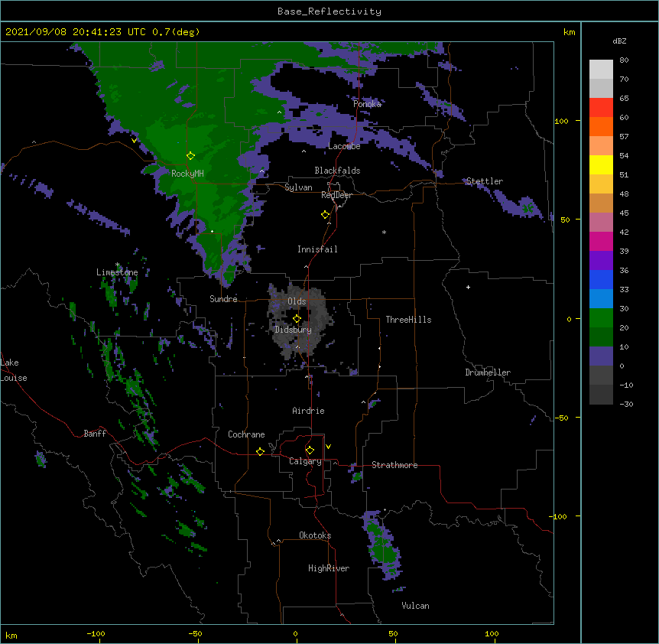
Task: Click the yellow diamond marker above Calgary label
Action: (x=310, y=450)
